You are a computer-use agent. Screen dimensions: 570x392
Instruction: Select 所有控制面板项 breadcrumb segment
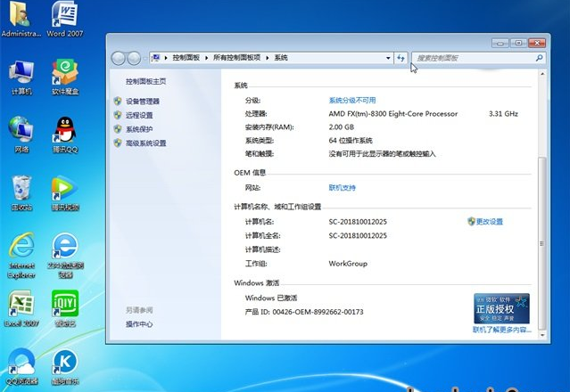(236, 58)
